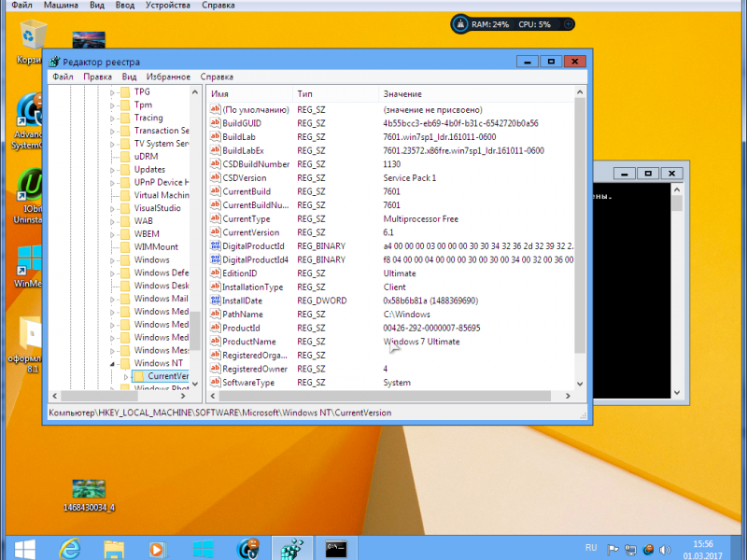
Task: Collapse the Windows NT tree node
Action: (112, 364)
